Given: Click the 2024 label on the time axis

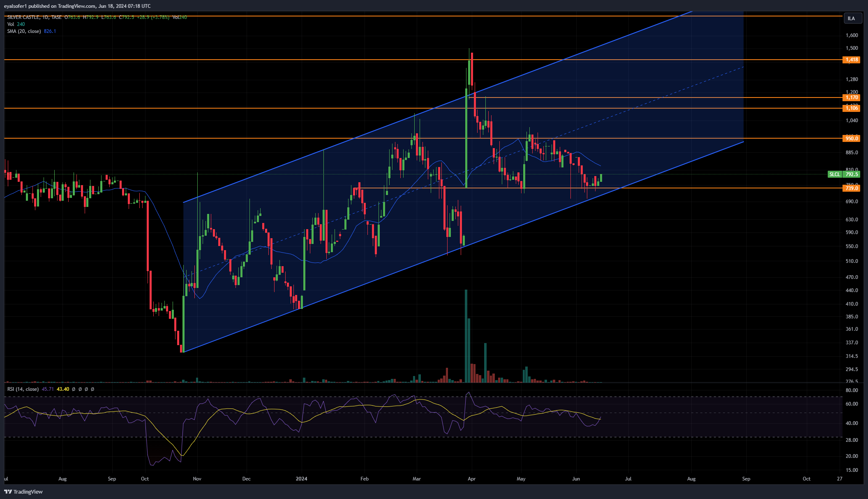Looking at the screenshot, I should pos(302,479).
